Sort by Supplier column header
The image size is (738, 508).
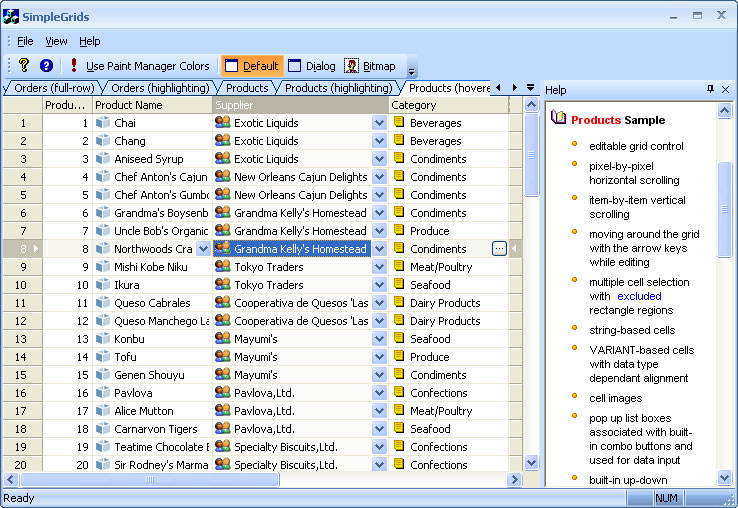pos(300,105)
